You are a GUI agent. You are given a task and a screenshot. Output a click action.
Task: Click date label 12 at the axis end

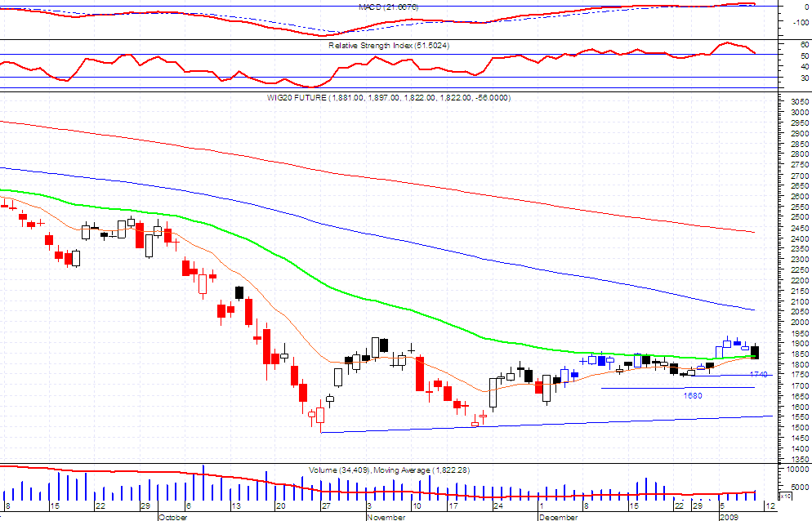pos(770,506)
